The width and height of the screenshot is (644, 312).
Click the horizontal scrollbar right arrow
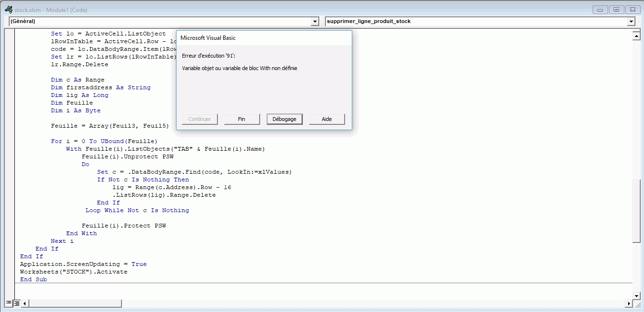click(x=629, y=303)
